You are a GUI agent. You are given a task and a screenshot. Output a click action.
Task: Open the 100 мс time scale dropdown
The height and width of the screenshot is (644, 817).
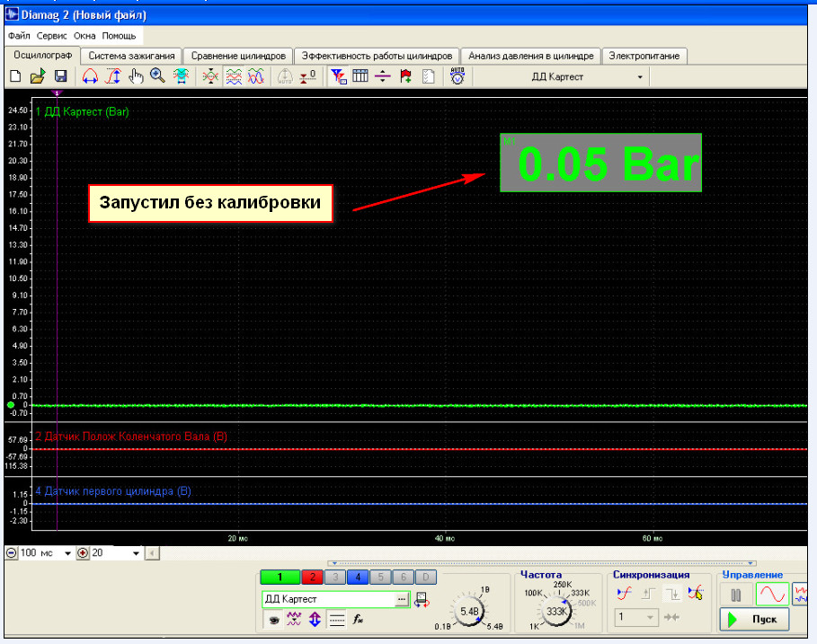click(x=67, y=553)
